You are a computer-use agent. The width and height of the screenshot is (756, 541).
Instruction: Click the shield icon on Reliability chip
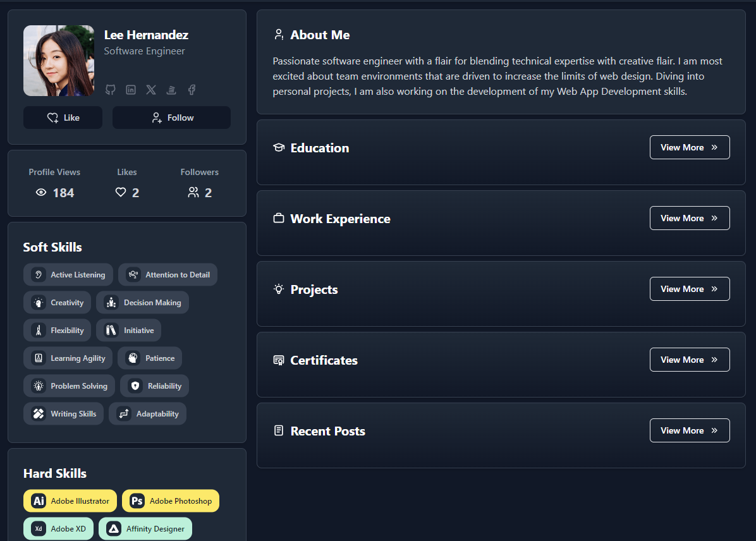click(135, 386)
